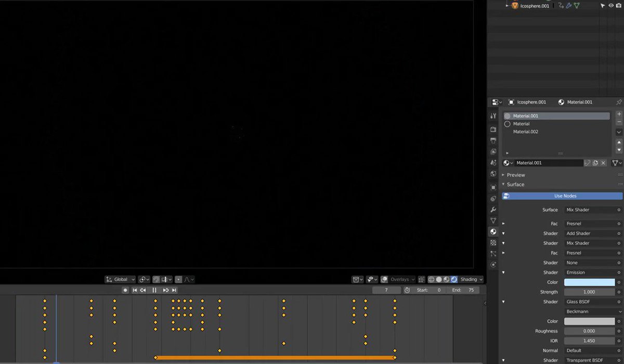The height and width of the screenshot is (364, 624).
Task: Jump to the timeline start frame
Action: pos(135,290)
